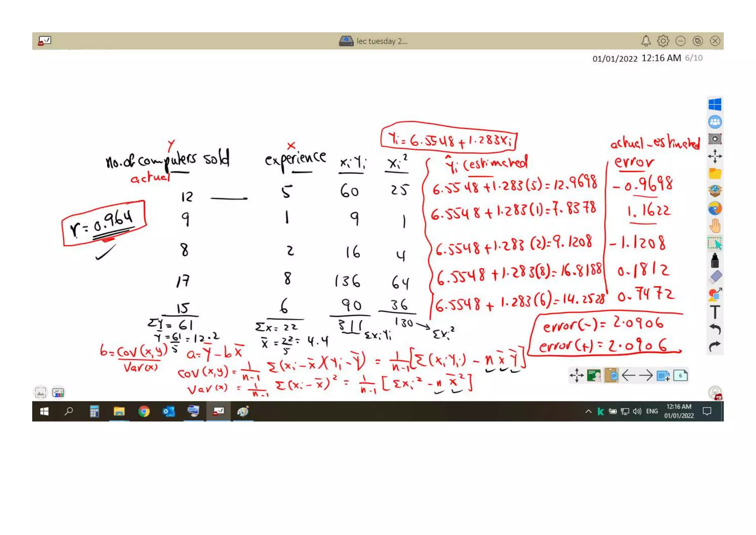Select the text T tool
This screenshot has width=756, height=535.
(715, 312)
